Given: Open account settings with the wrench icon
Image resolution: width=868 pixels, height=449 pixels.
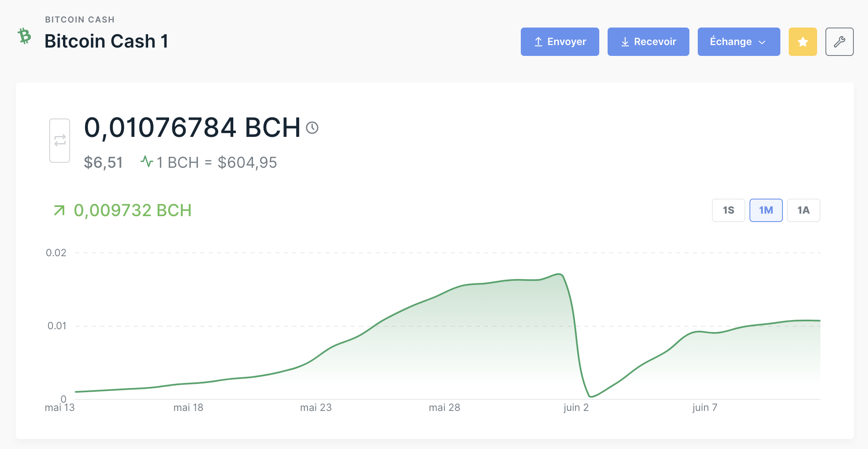Looking at the screenshot, I should 839,42.
